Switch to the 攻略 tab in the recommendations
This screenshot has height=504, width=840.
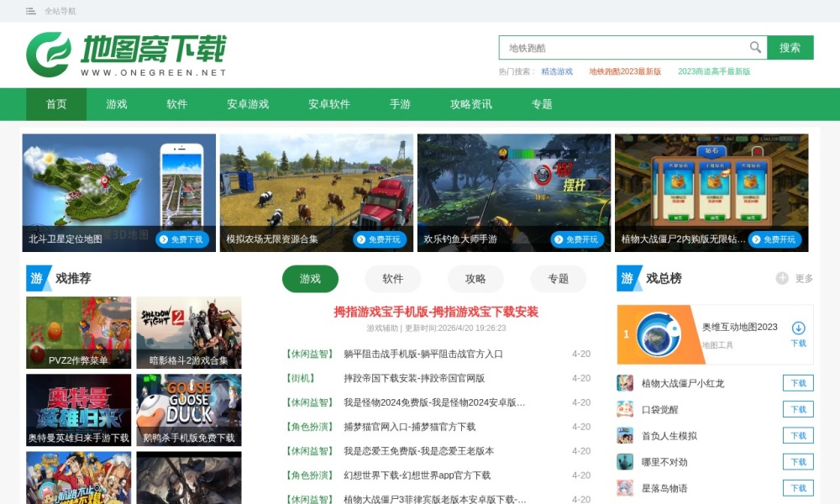pyautogui.click(x=475, y=278)
